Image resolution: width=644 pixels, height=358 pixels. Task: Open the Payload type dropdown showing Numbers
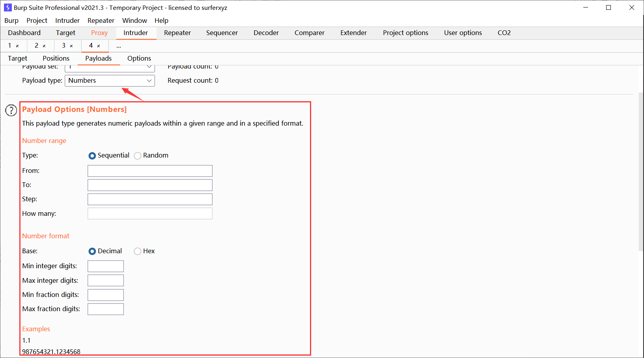pyautogui.click(x=110, y=80)
